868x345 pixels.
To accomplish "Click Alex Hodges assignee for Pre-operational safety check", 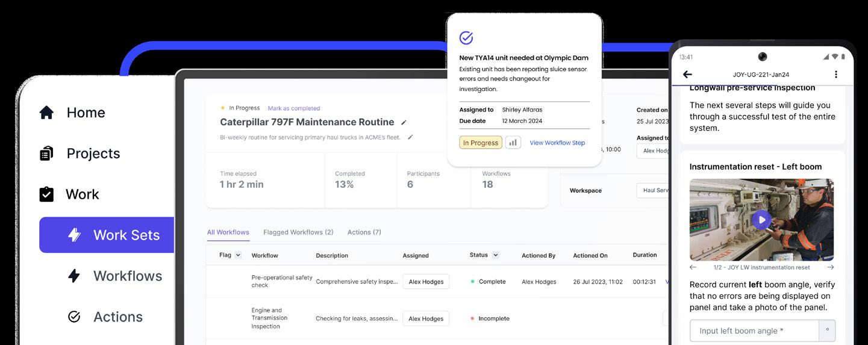I will coord(426,282).
